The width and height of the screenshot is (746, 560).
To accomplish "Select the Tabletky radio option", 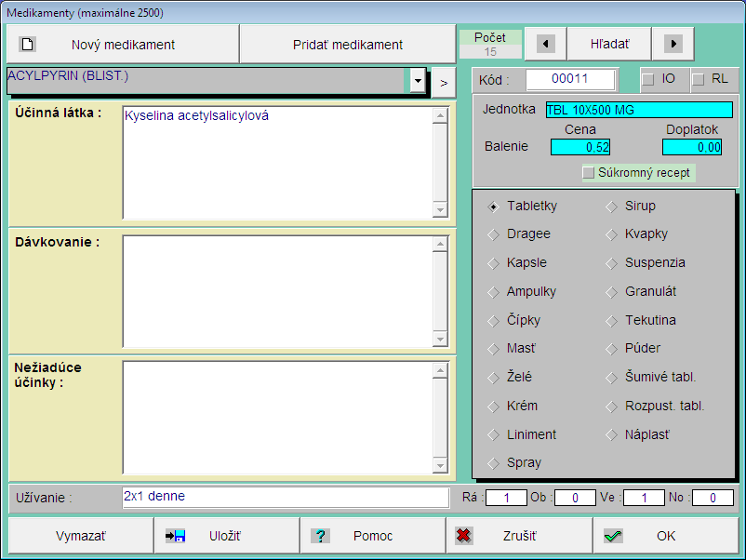I will coord(493,207).
